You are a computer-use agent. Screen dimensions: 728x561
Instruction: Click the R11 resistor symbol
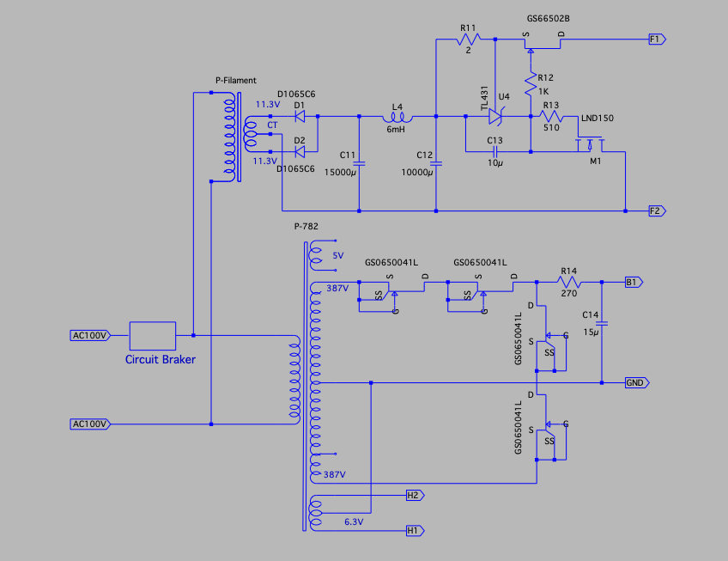point(468,40)
